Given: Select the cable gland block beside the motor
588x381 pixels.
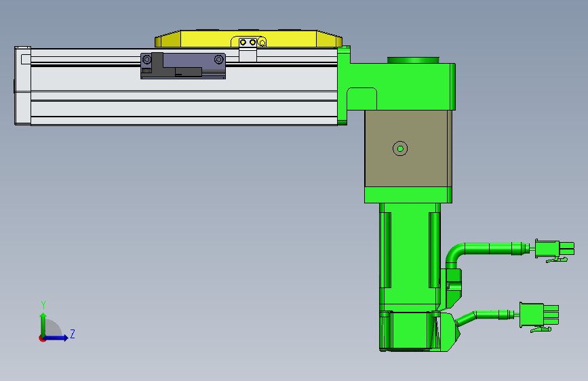Looking at the screenshot, I should tap(452, 288).
